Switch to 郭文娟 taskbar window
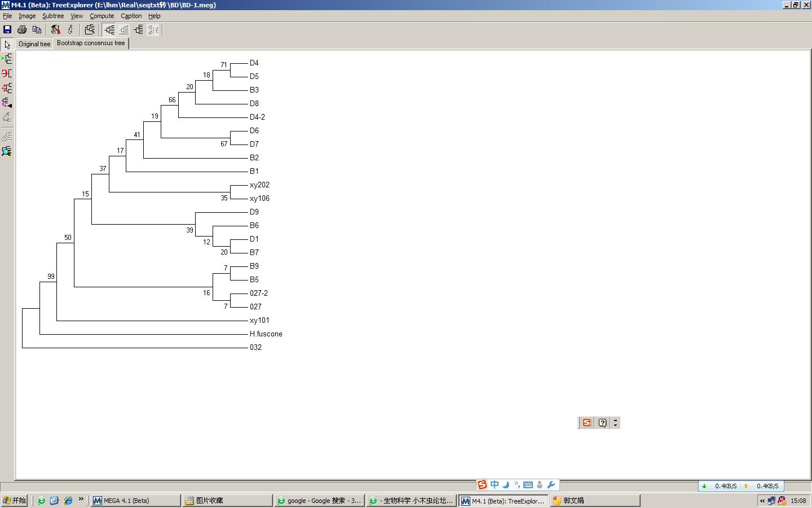 click(595, 501)
